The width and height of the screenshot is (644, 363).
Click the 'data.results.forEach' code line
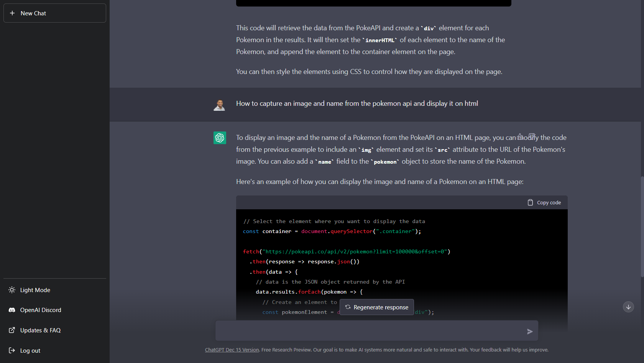(x=309, y=292)
